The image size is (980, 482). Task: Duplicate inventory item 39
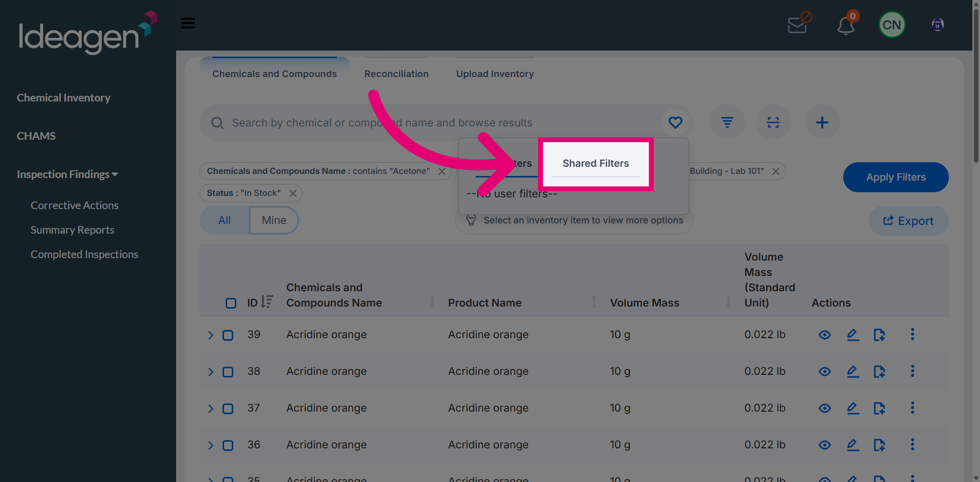coord(879,335)
